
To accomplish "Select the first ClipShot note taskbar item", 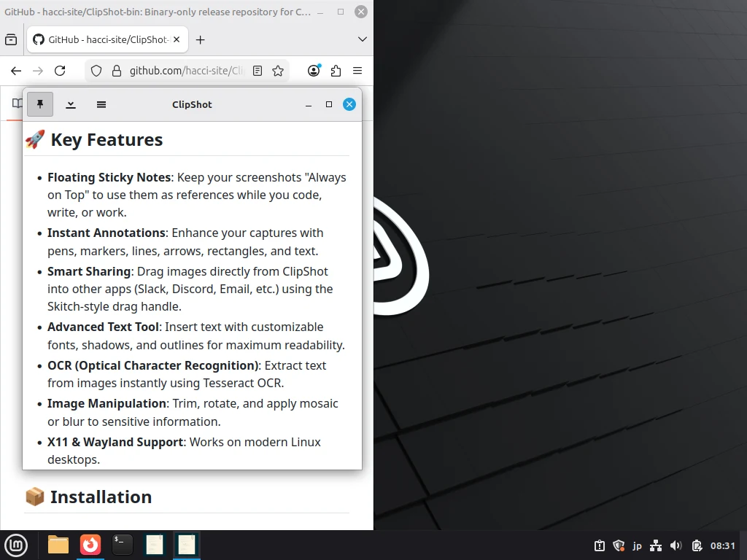I will 155,545.
